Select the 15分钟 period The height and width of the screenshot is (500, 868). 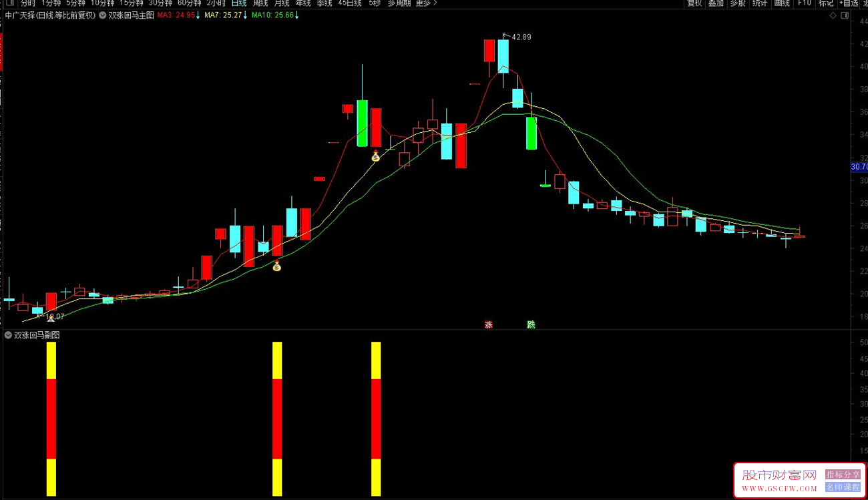tap(132, 3)
